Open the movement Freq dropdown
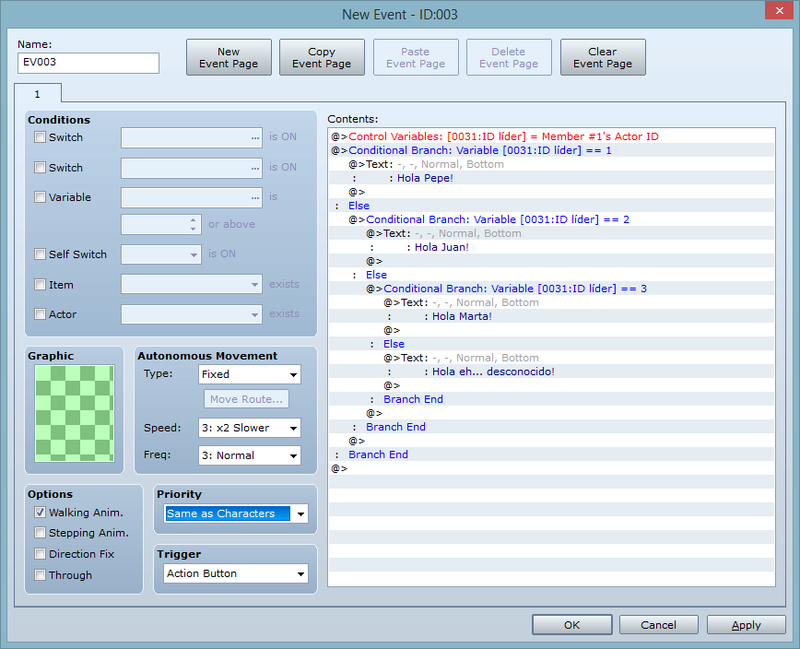This screenshot has width=800, height=649. tap(249, 456)
